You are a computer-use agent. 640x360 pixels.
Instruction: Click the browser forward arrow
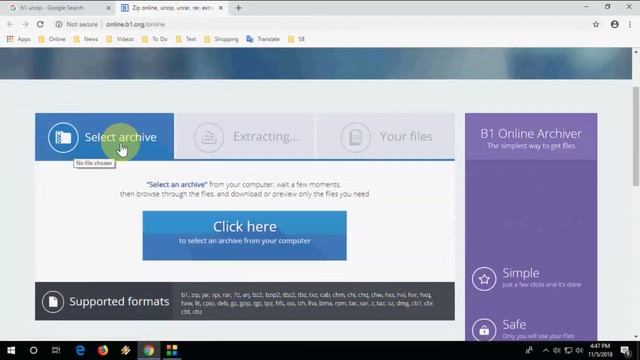(x=25, y=24)
